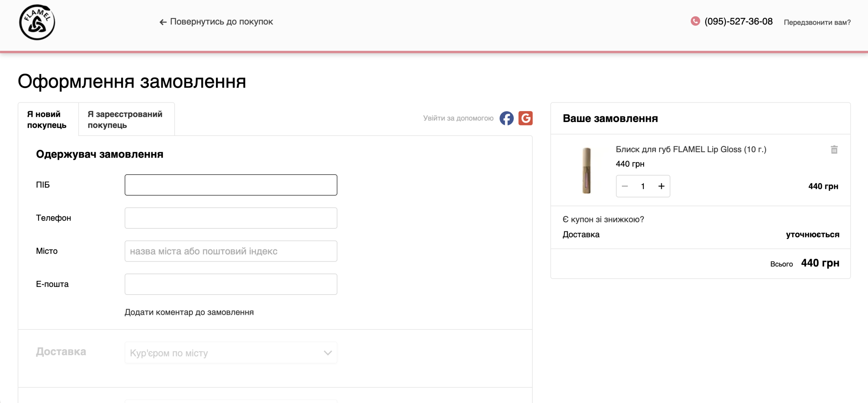Click the FLAMEL logo icon
This screenshot has height=403, width=868.
point(37,22)
